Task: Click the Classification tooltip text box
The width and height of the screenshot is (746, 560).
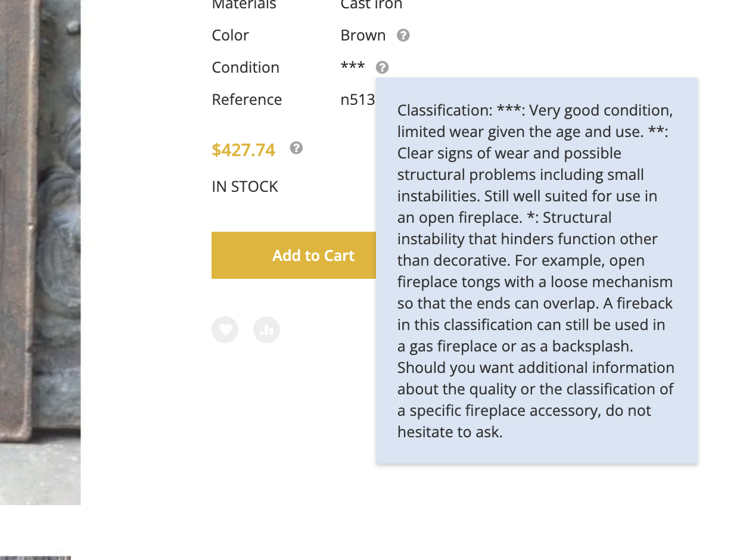Action: pos(536,270)
